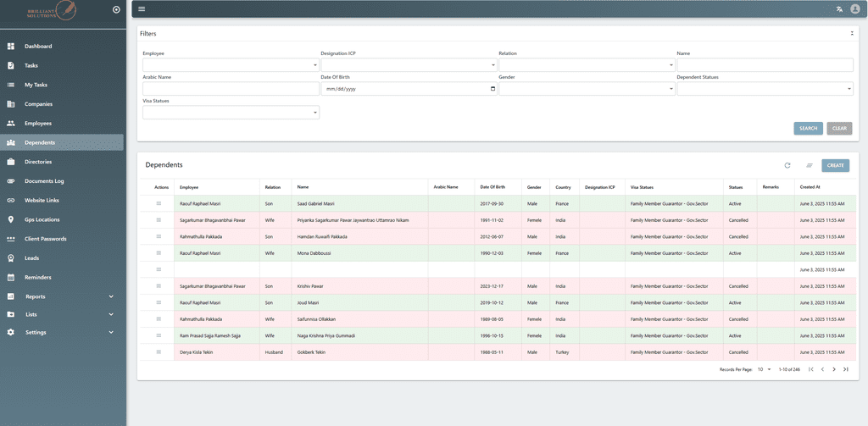Click the Reminders calendar icon
Image resolution: width=868 pixels, height=426 pixels.
tap(10, 277)
